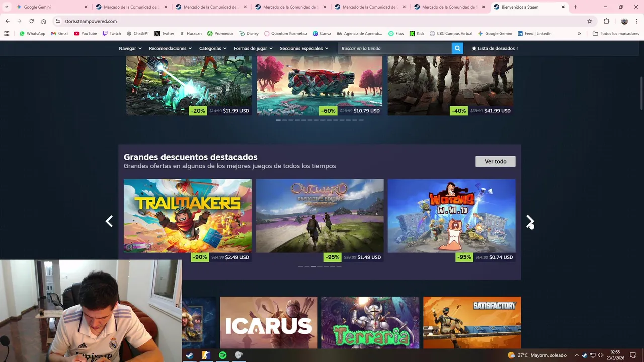Open the Chrome three-dot menu
Viewport: 644px width, 362px height.
[637, 21]
